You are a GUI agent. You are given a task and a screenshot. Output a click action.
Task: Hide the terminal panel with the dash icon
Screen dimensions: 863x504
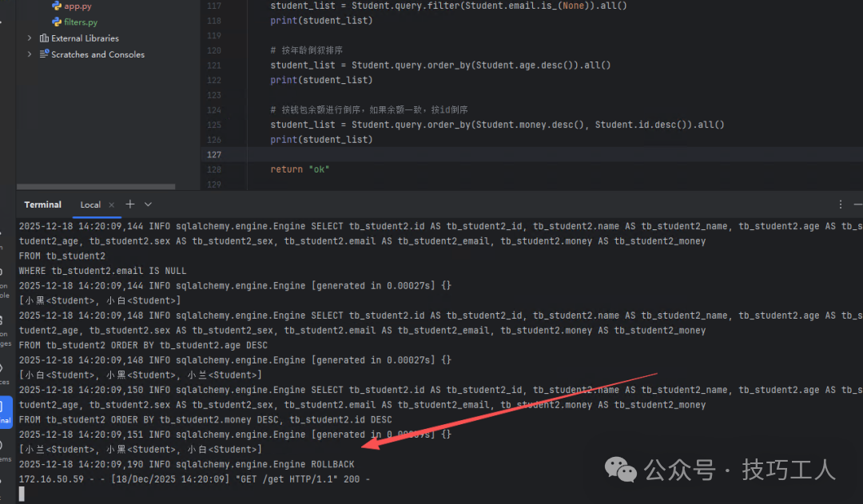(x=857, y=204)
